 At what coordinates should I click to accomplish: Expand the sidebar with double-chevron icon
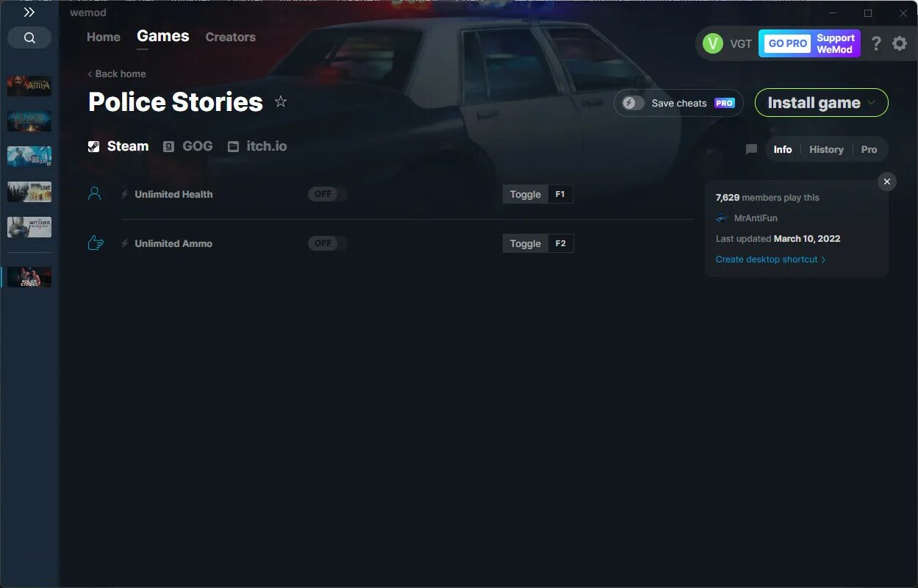tap(29, 12)
